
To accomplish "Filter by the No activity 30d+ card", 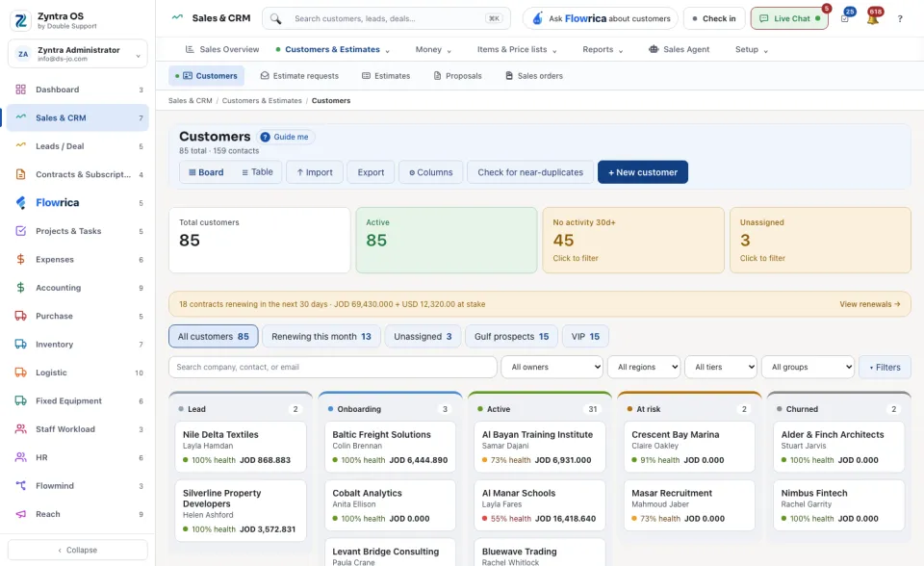I will (x=633, y=240).
